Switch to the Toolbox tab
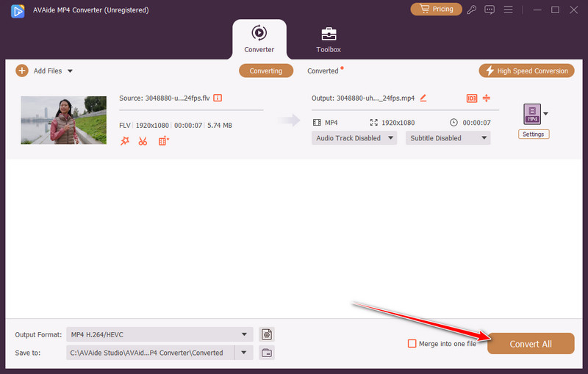The width and height of the screenshot is (588, 374). coord(329,40)
